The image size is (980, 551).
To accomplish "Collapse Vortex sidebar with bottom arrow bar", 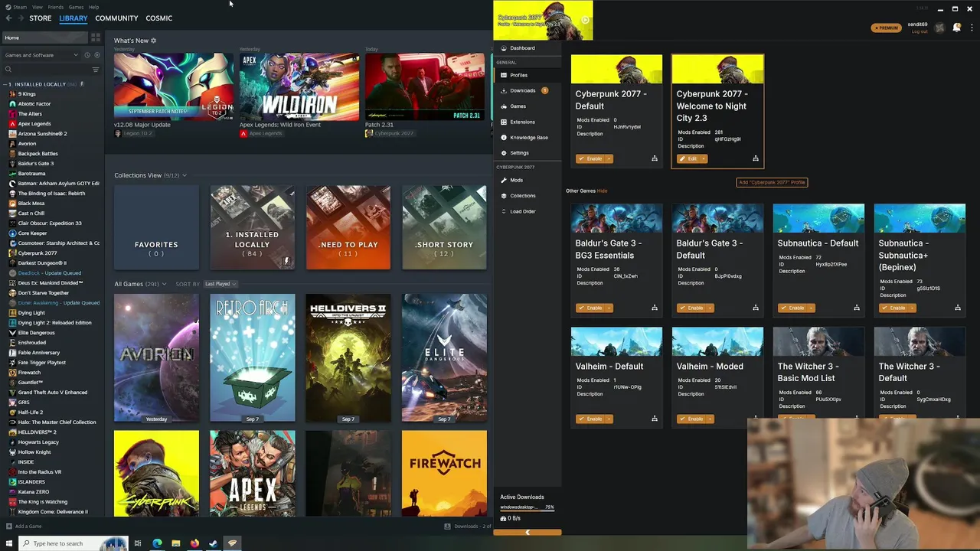I will click(x=528, y=532).
